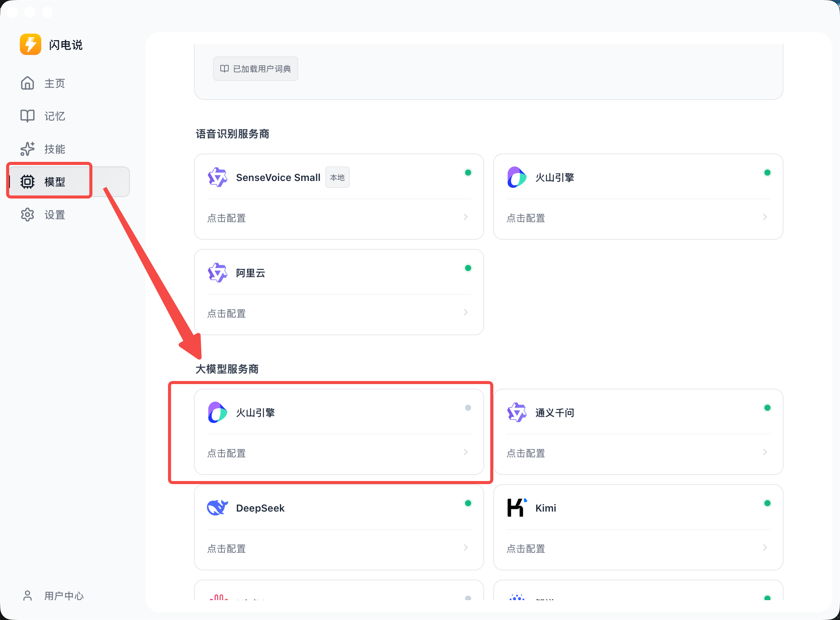
Task: Expand 通义千问 config chevron
Action: pyautogui.click(x=765, y=452)
